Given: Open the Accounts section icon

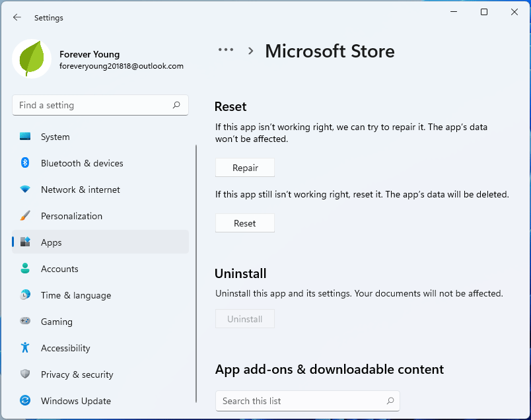Looking at the screenshot, I should [x=24, y=269].
